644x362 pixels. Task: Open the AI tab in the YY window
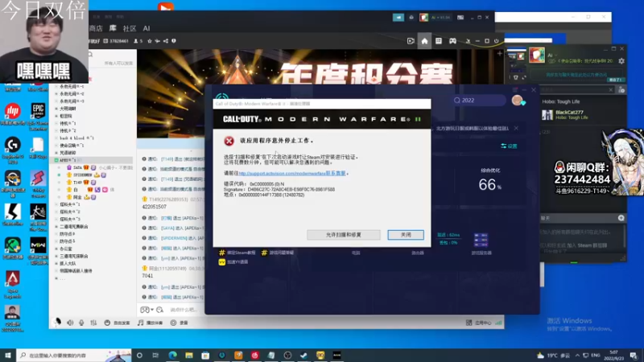147,28
